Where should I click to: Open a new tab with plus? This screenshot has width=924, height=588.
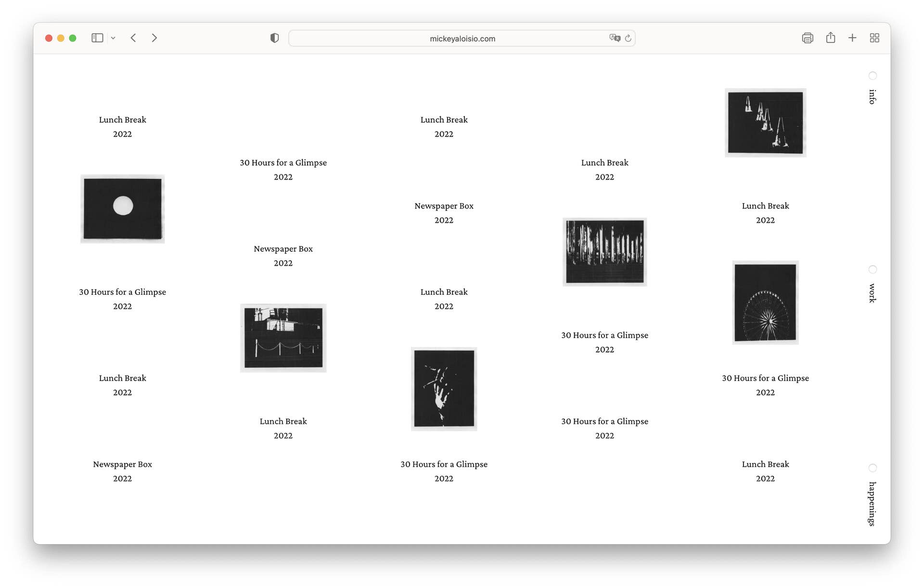[852, 38]
